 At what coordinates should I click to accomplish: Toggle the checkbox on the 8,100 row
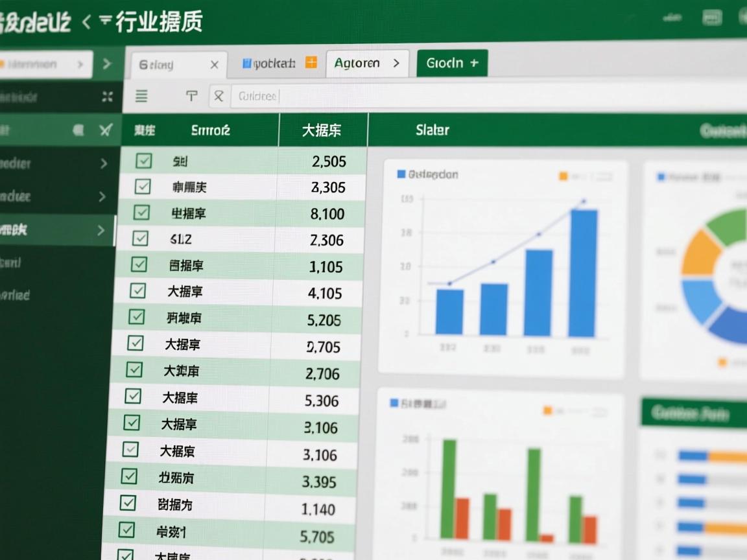143,213
